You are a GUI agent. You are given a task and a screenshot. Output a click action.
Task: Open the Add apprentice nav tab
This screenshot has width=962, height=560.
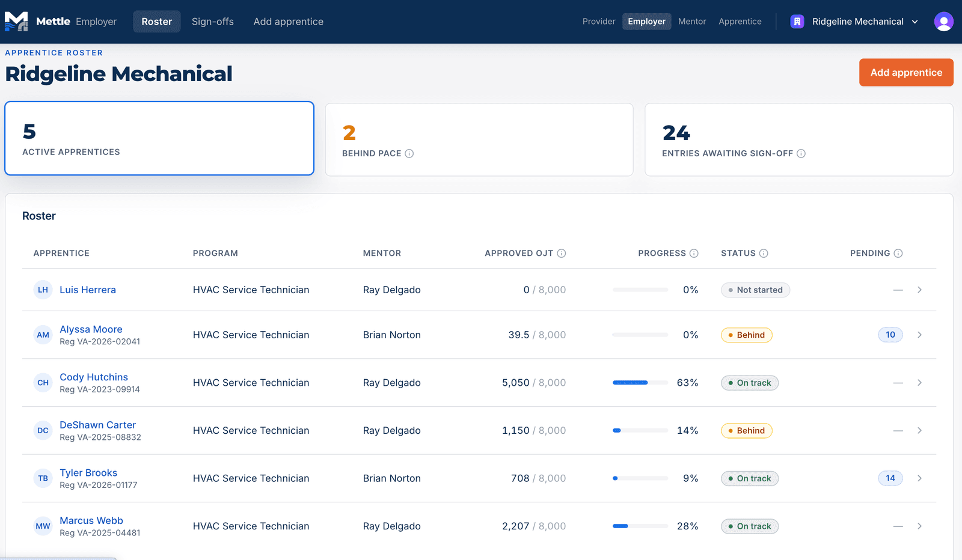[x=289, y=22]
